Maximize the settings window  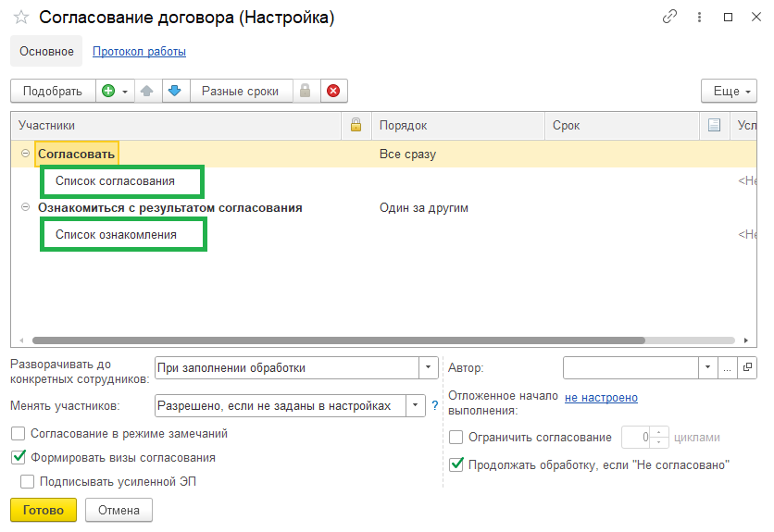[x=728, y=18]
